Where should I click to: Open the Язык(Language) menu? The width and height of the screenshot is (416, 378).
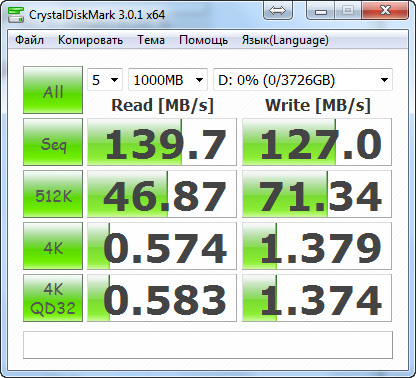coord(285,40)
